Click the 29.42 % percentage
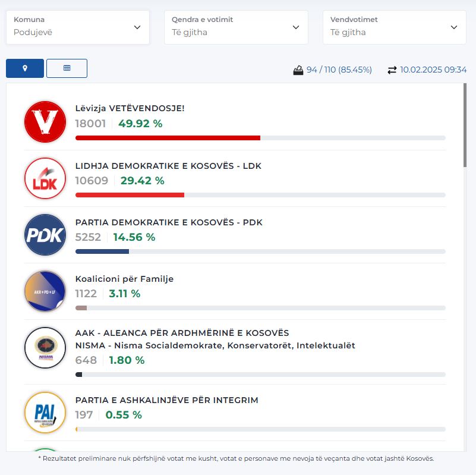This screenshot has width=476, height=475. coord(143,181)
